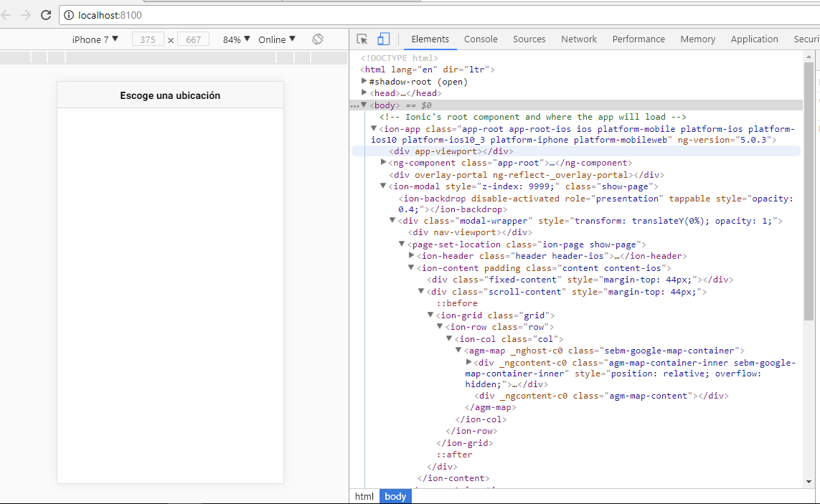View site information icon in address bar
Image resolution: width=820 pixels, height=504 pixels.
click(69, 14)
